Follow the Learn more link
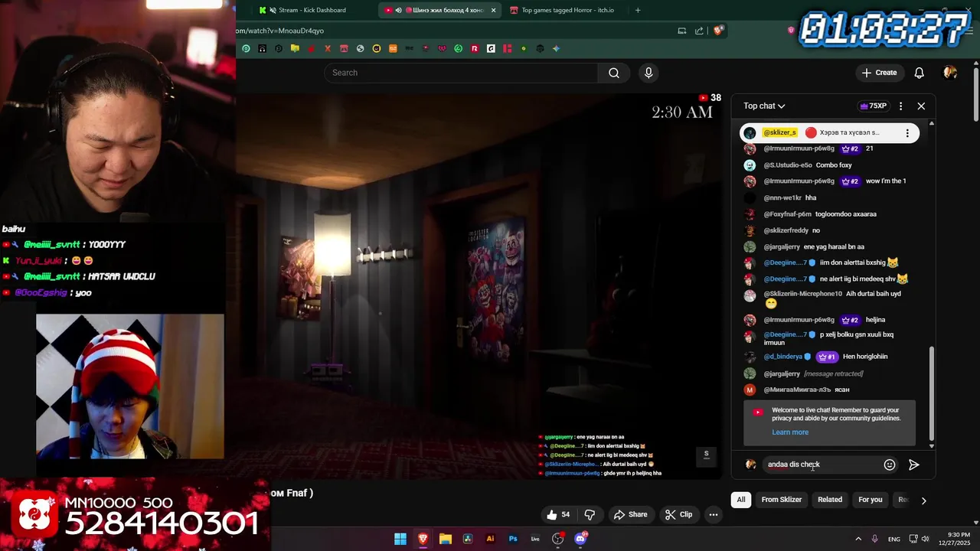Image resolution: width=980 pixels, height=551 pixels. point(790,432)
